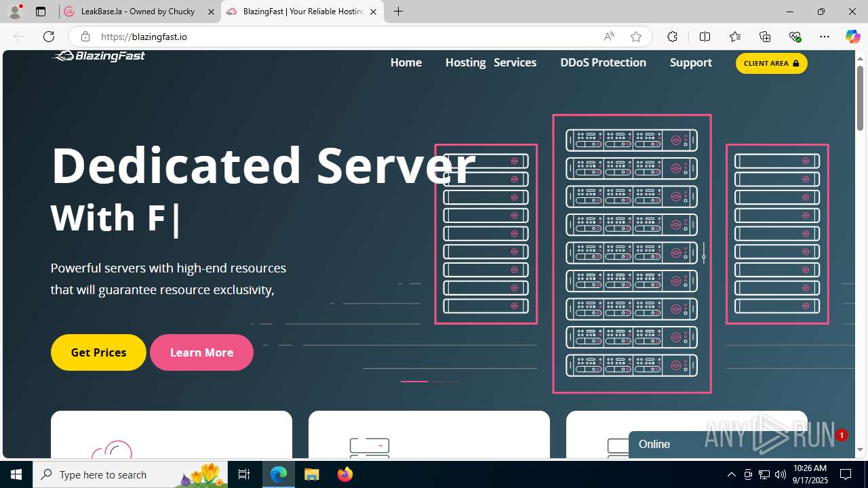The height and width of the screenshot is (488, 868).
Task: Click the BlazingFast logo
Action: pyautogui.click(x=99, y=56)
